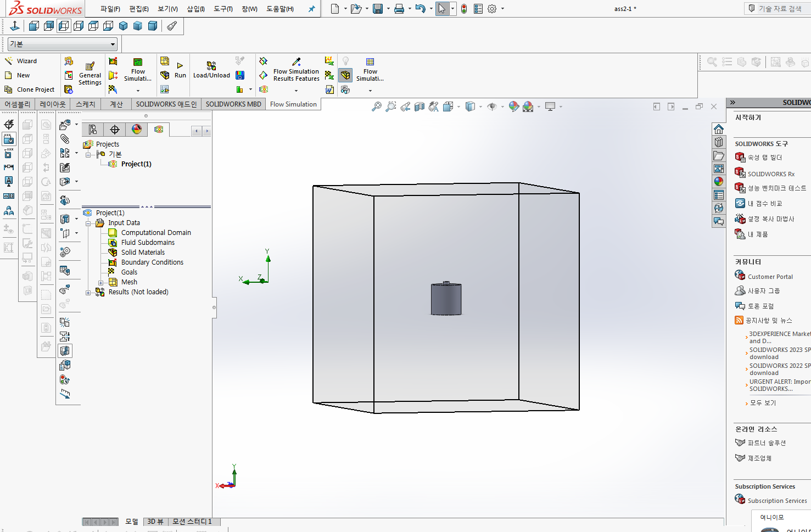Screen dimensions: 811x532
Task: Toggle the menu bar pin
Action: (x=311, y=9)
